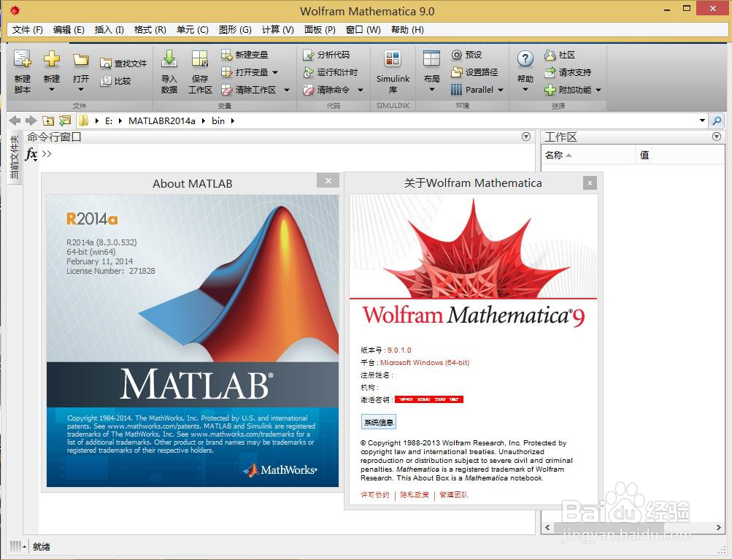Navigate forward with the right arrow
The image size is (732, 560).
click(31, 120)
